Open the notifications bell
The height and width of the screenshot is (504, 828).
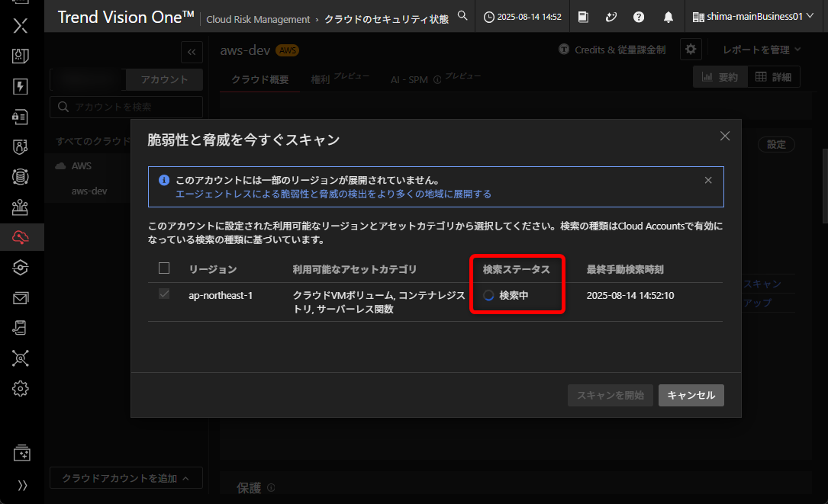669,17
